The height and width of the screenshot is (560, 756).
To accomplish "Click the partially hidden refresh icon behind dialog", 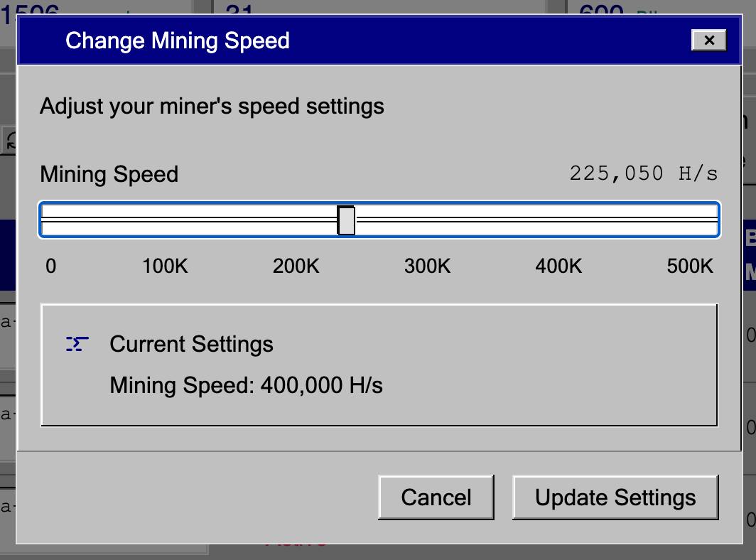I will point(10,139).
